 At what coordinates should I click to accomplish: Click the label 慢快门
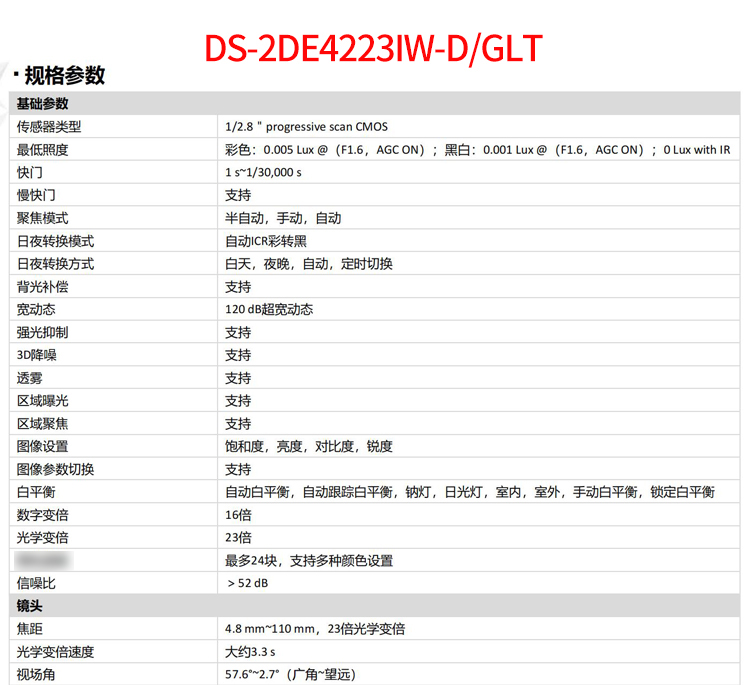tap(36, 195)
